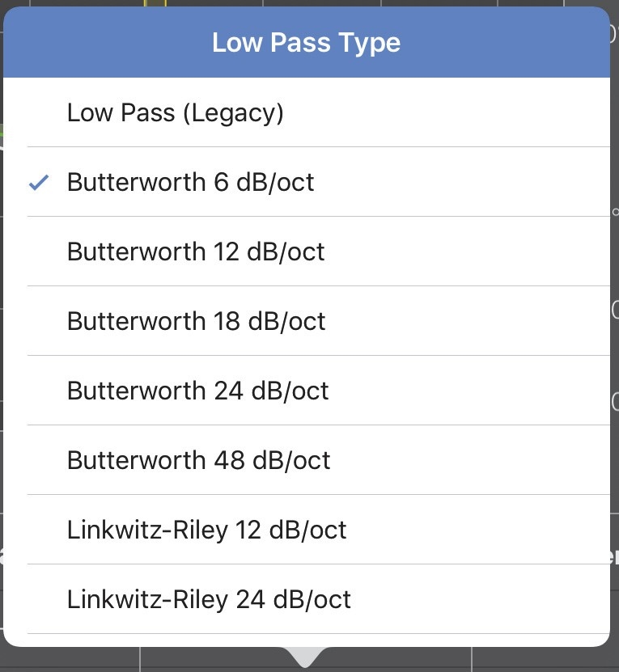The height and width of the screenshot is (672, 619).
Task: Select Linkwitz-Riley 12 dB/oct filter
Action: pyautogui.click(x=206, y=530)
